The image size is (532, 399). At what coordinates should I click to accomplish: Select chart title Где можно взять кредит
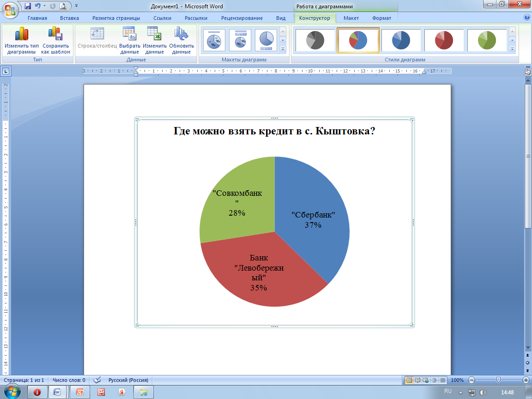(x=274, y=131)
